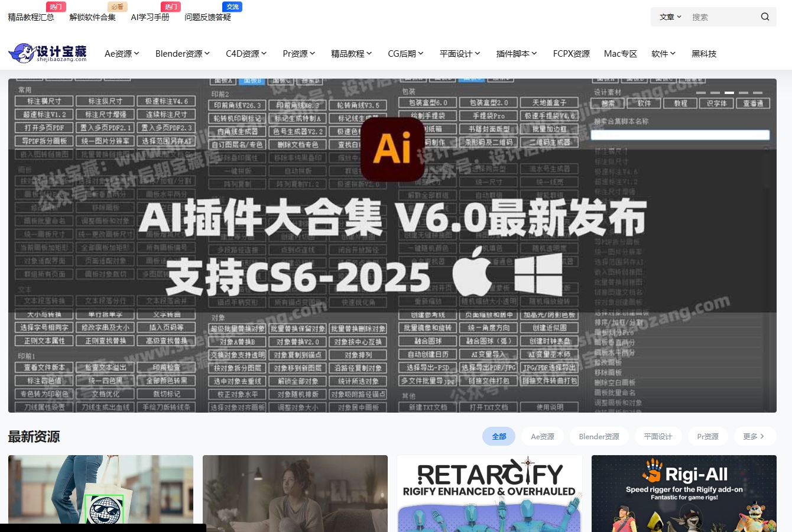
Task: Open the Rigi-All resource thumbnail
Action: (684, 493)
